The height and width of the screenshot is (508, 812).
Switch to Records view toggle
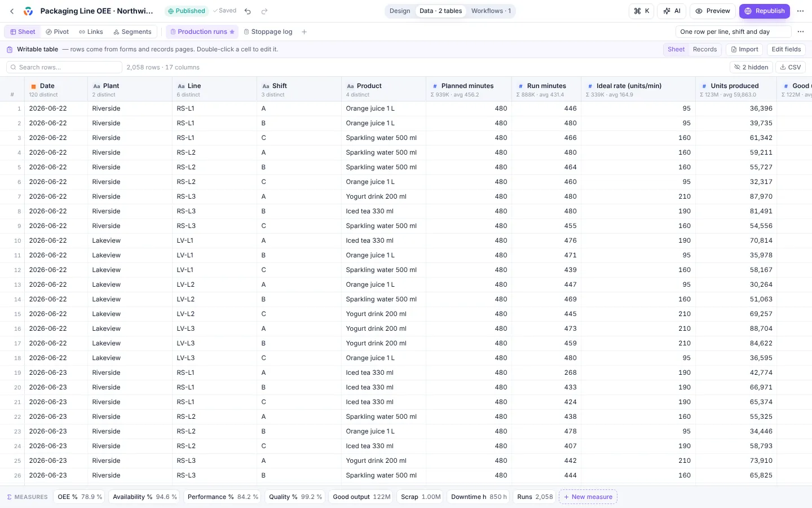705,49
